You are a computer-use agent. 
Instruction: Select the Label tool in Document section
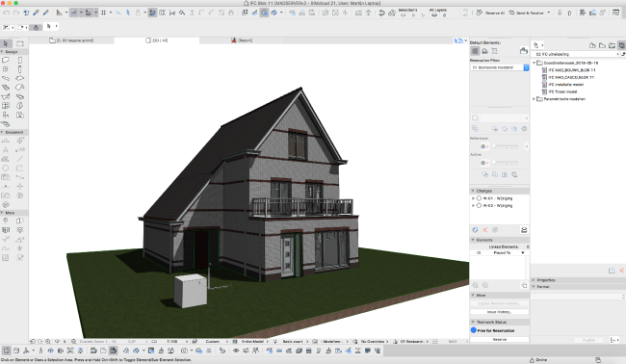(x=20, y=149)
